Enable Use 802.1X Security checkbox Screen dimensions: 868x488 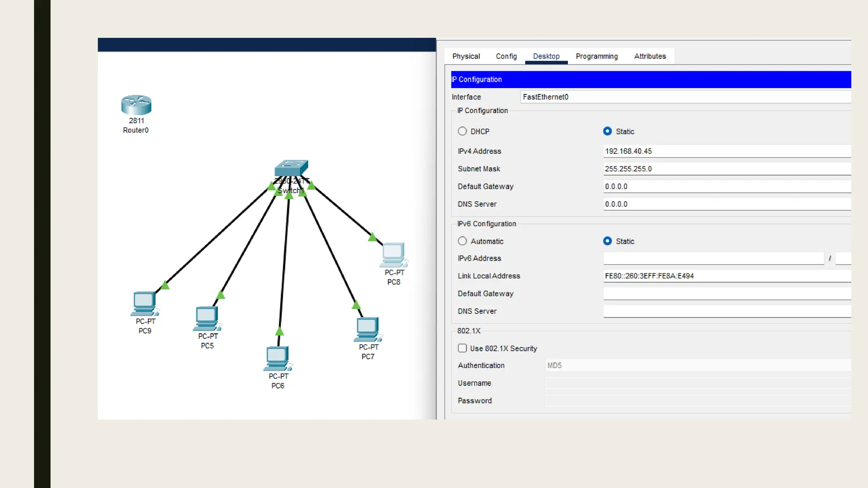[462, 348]
